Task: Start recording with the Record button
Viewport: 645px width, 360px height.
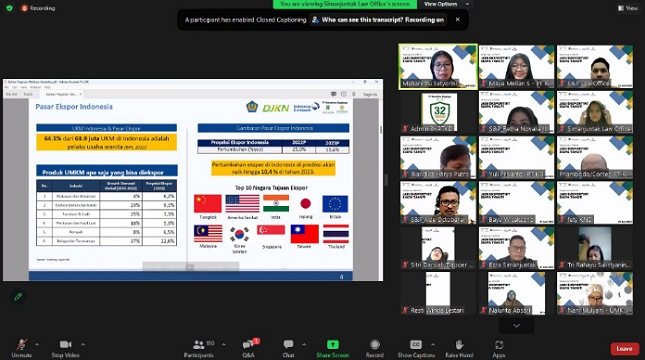Action: (x=374, y=348)
